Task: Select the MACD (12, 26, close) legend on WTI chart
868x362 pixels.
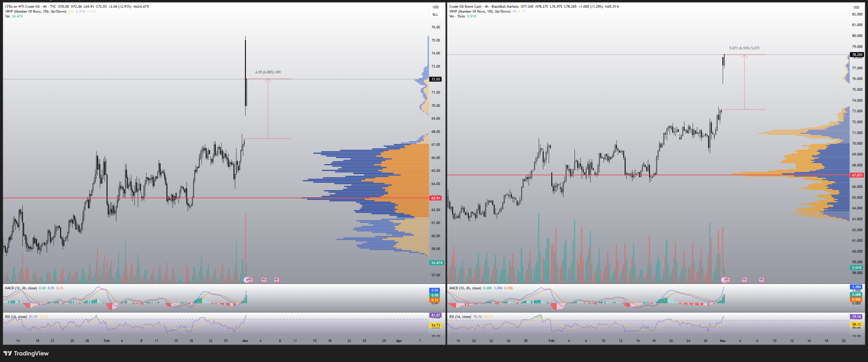Action: (x=21, y=288)
